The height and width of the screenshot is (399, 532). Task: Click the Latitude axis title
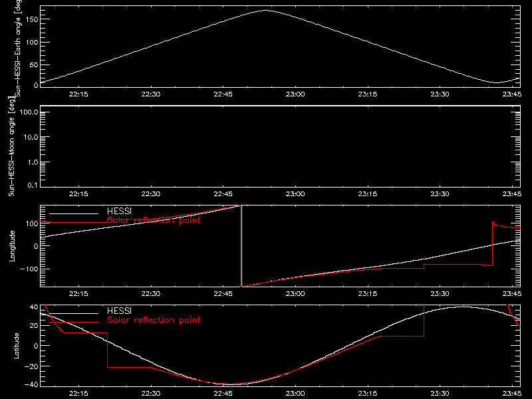(16, 346)
